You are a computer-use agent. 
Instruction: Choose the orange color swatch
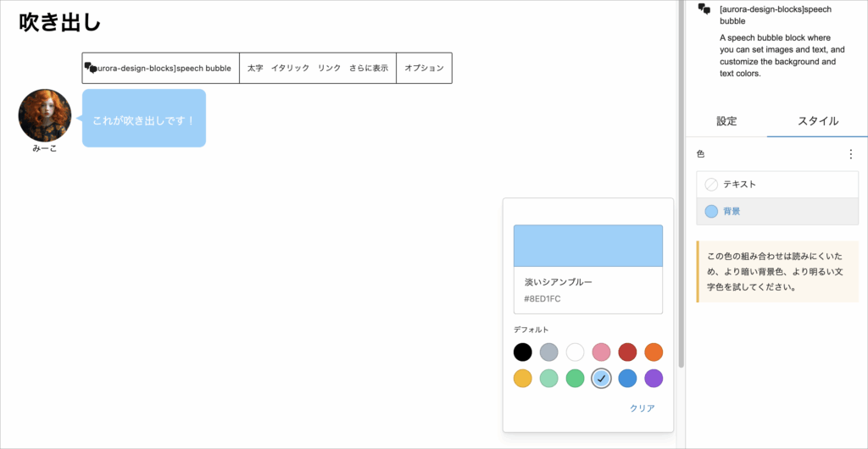pos(654,352)
